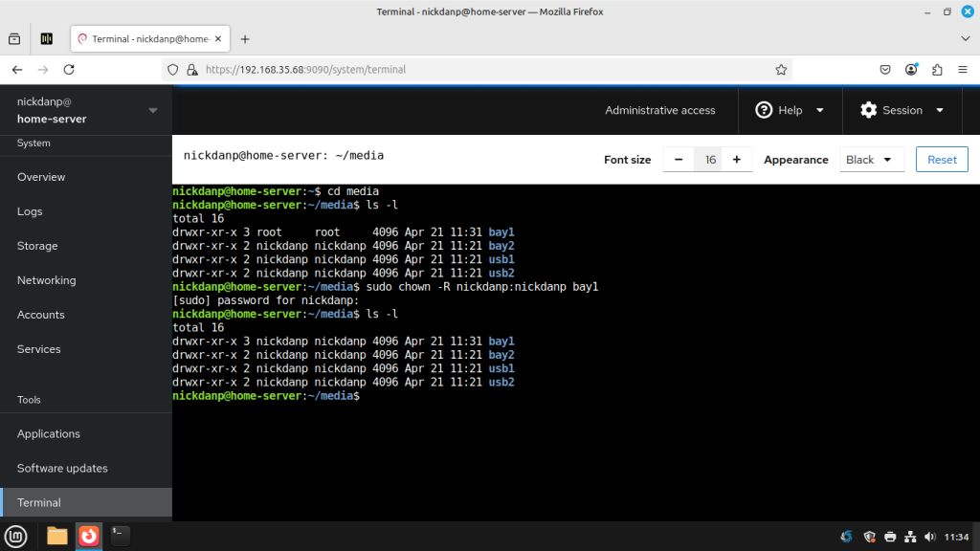
Task: Expand the Help dropdown menu
Action: (x=790, y=110)
